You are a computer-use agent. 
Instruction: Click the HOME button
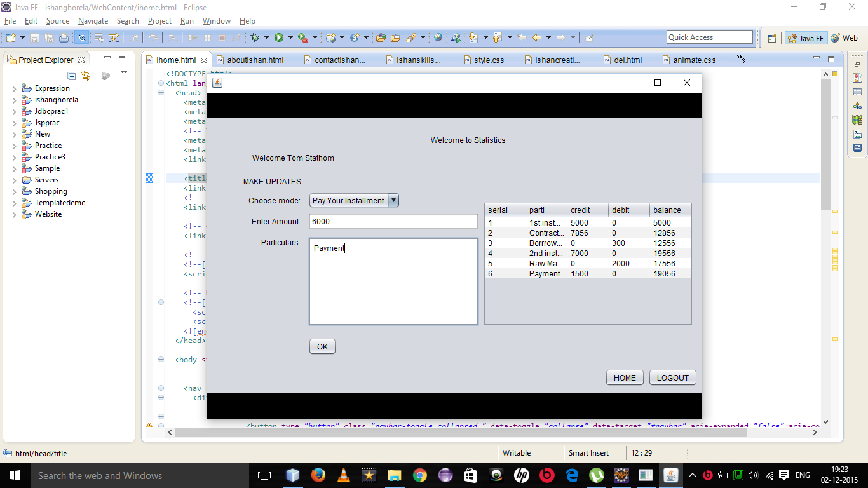[625, 377]
